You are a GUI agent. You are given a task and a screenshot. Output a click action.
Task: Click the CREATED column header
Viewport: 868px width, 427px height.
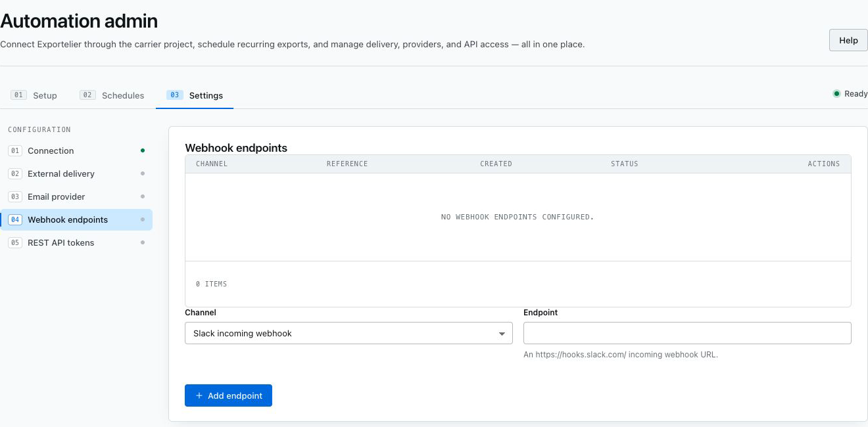496,164
